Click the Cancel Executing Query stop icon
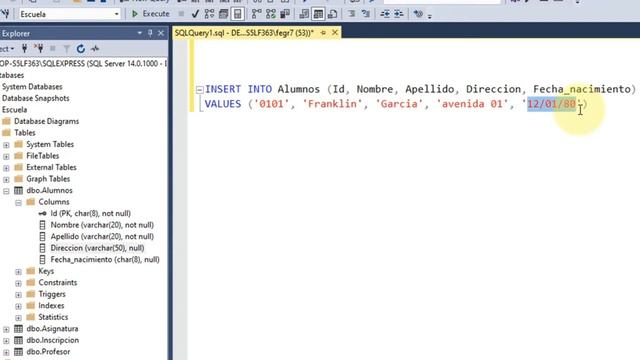This screenshot has width=640, height=360. 181,14
